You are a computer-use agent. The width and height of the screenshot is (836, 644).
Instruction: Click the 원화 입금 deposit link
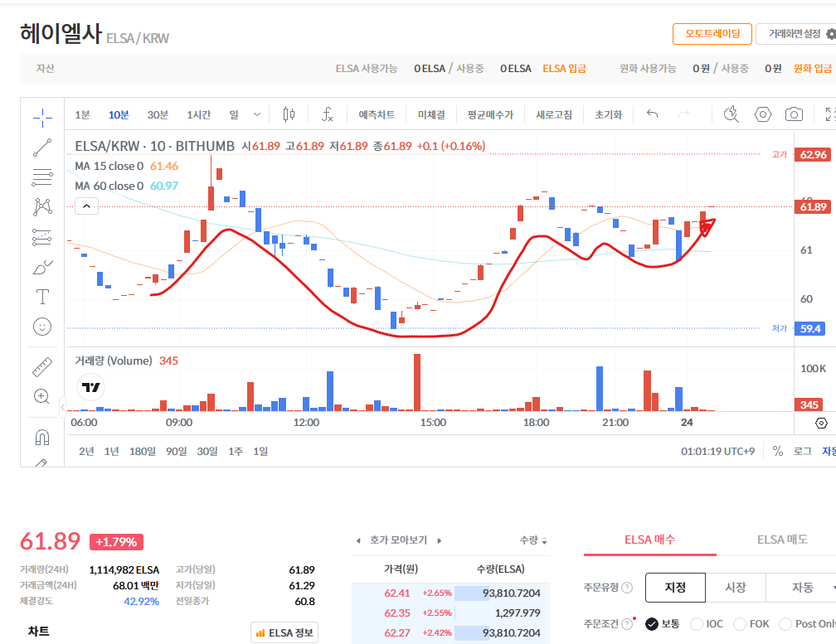(813, 69)
